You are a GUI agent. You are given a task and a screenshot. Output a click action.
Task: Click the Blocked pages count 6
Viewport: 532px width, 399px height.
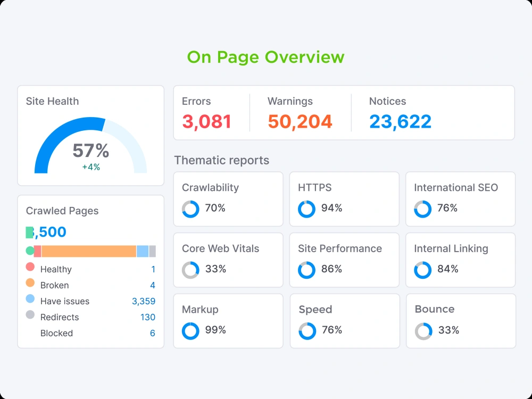[x=153, y=333]
